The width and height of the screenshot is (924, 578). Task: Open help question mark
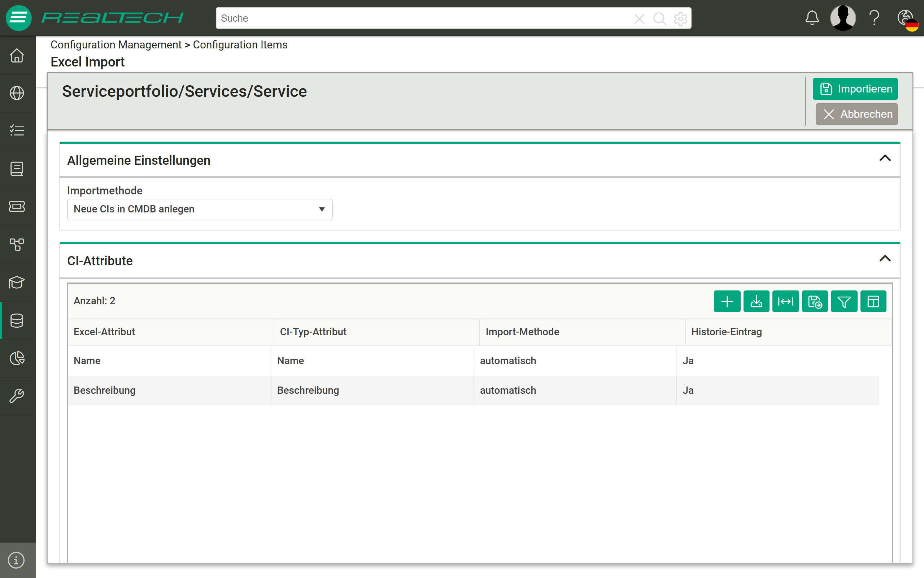tap(874, 18)
